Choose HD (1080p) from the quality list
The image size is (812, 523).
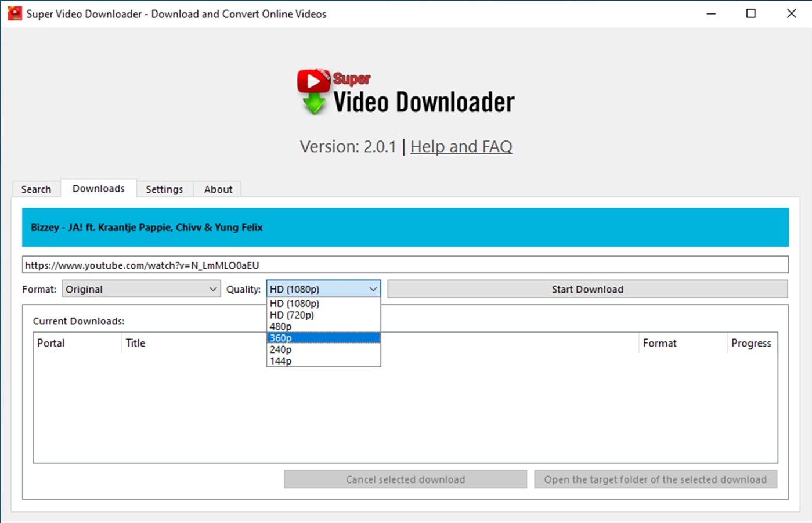click(323, 303)
